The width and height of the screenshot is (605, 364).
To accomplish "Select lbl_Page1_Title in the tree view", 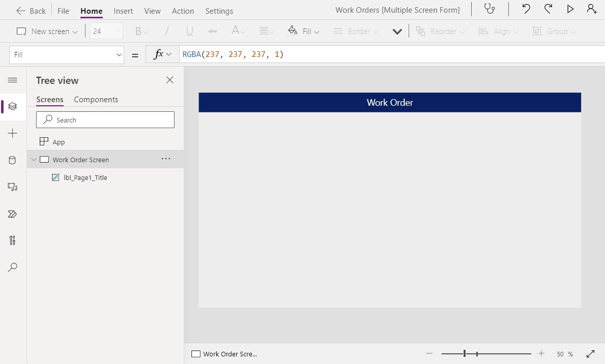I will 86,177.
